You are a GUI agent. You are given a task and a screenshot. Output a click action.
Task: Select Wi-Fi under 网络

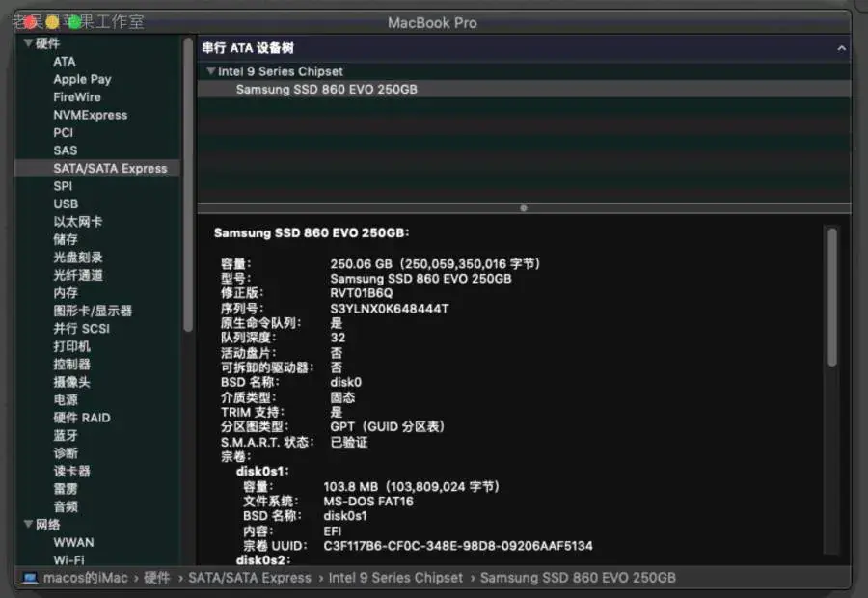click(68, 559)
